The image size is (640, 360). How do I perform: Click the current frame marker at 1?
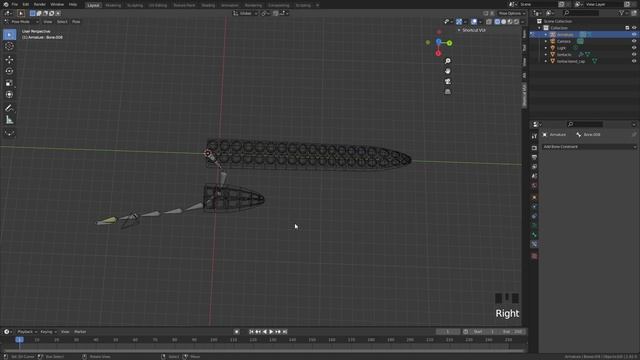tap(19, 340)
